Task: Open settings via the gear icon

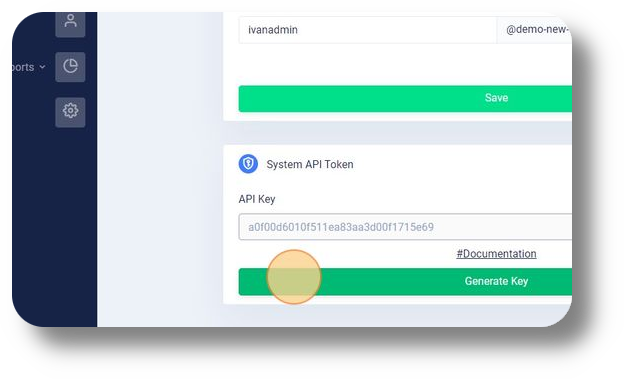Action: click(x=70, y=112)
